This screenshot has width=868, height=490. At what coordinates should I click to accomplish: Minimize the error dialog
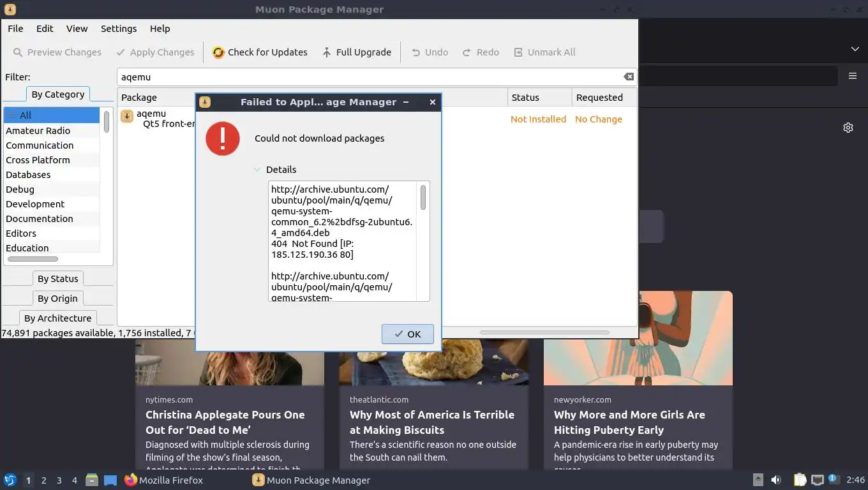pyautogui.click(x=406, y=102)
